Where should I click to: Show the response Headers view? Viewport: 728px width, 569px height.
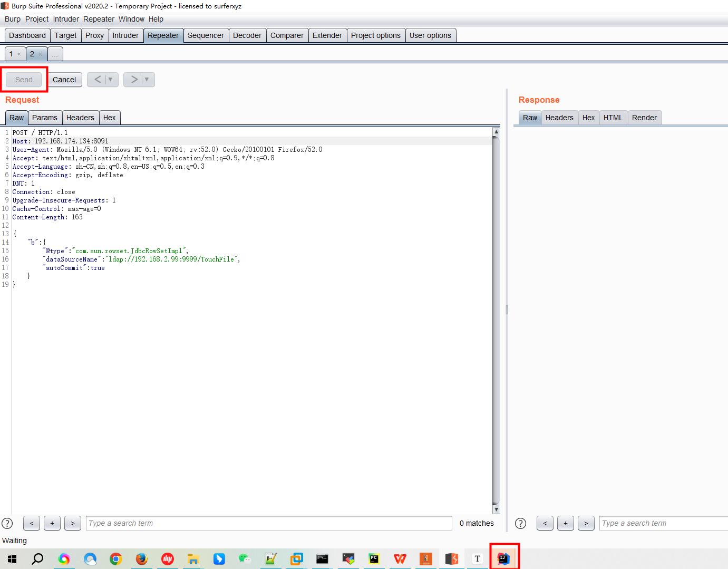[x=559, y=118]
